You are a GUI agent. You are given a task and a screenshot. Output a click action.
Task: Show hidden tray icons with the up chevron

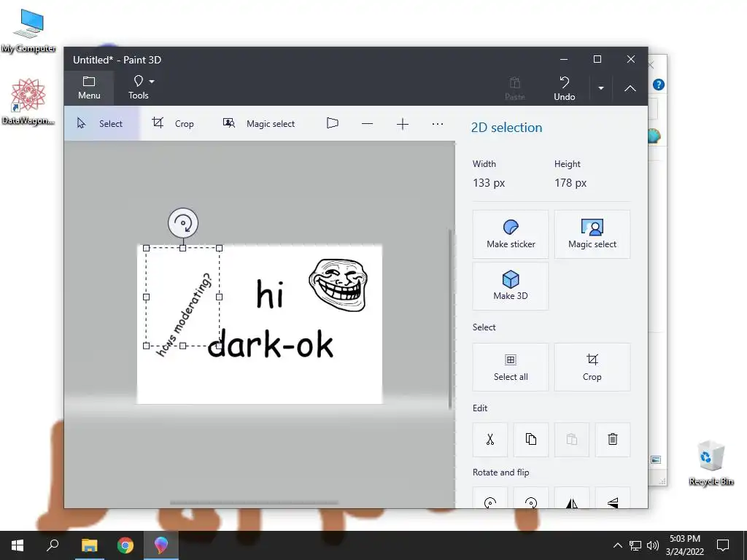pyautogui.click(x=617, y=545)
